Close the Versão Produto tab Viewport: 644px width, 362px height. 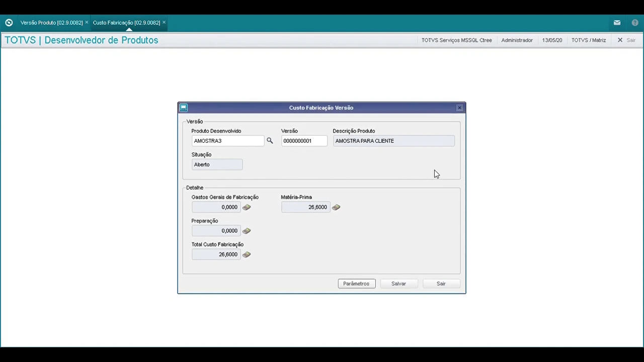[x=87, y=23]
